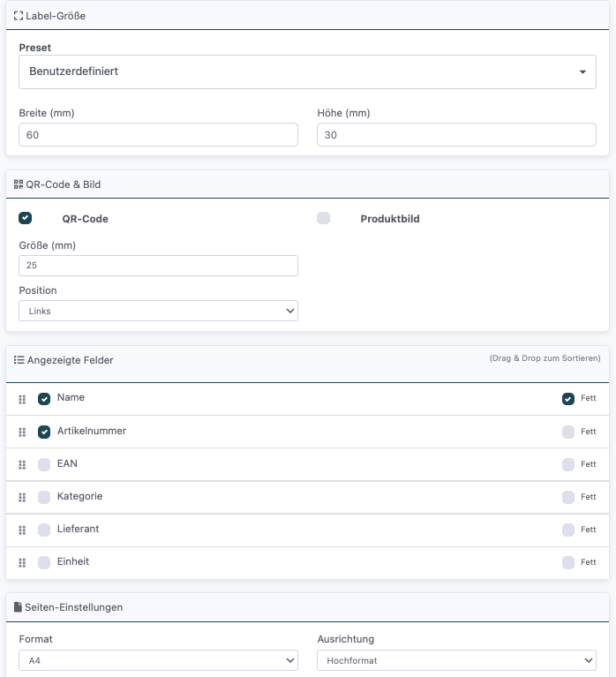Enable the EAN field checkbox
This screenshot has height=677, width=616.
click(x=44, y=464)
